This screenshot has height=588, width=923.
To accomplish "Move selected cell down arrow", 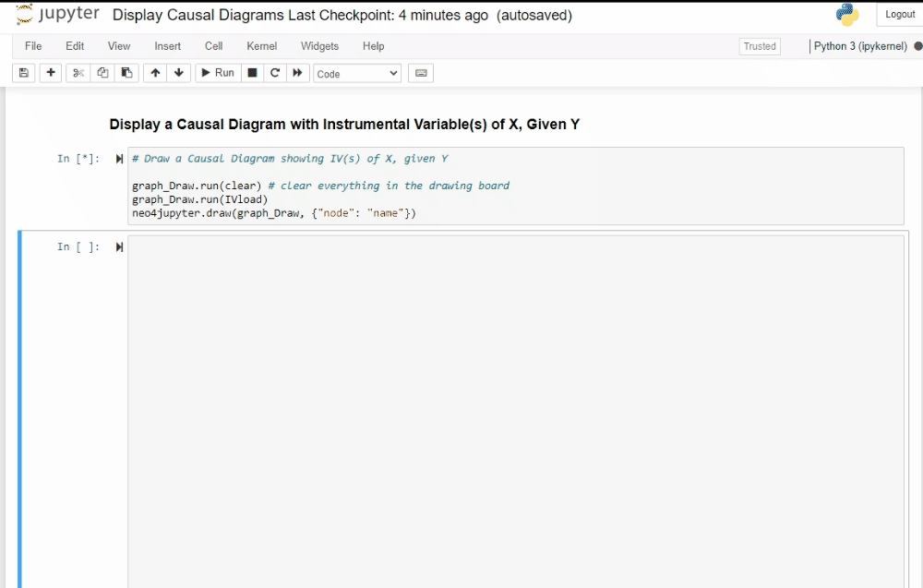I will click(179, 73).
